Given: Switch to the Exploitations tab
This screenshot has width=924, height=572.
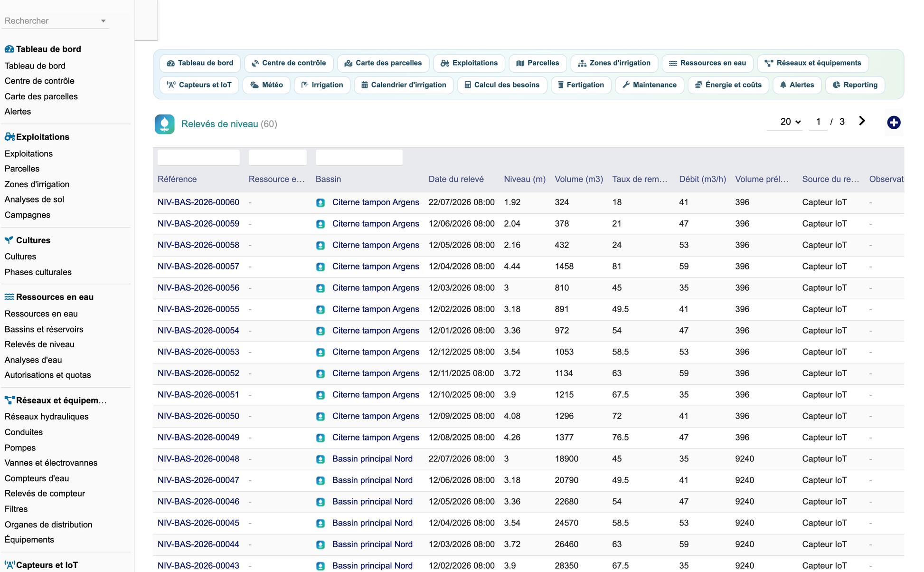Looking at the screenshot, I should (469, 63).
